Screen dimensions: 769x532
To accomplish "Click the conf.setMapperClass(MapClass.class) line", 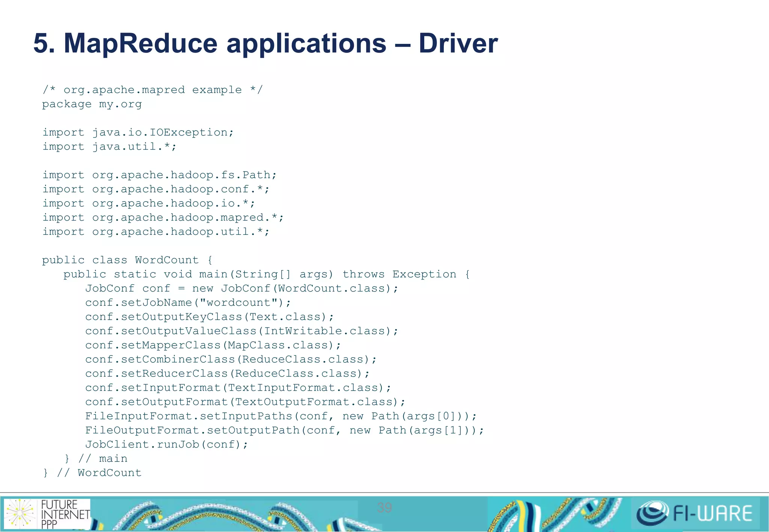I will pyautogui.click(x=213, y=346).
